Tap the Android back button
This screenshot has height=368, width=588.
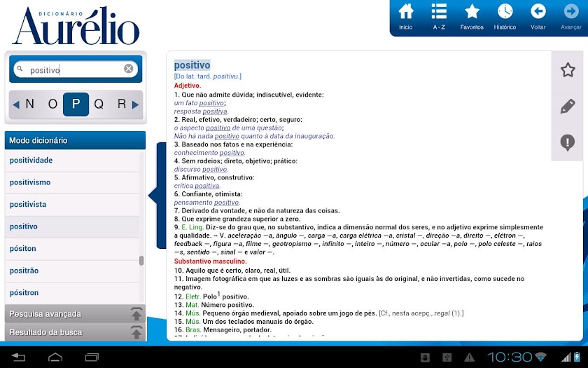(18, 357)
